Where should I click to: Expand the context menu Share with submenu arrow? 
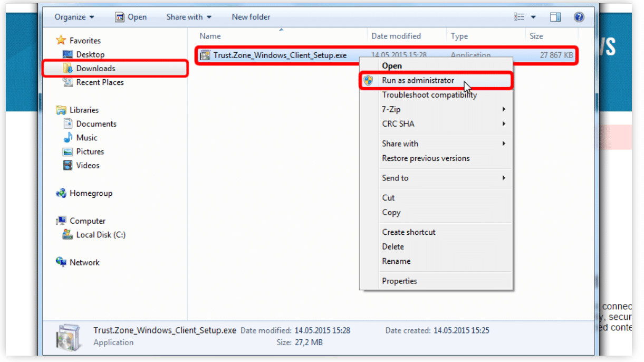click(x=504, y=144)
